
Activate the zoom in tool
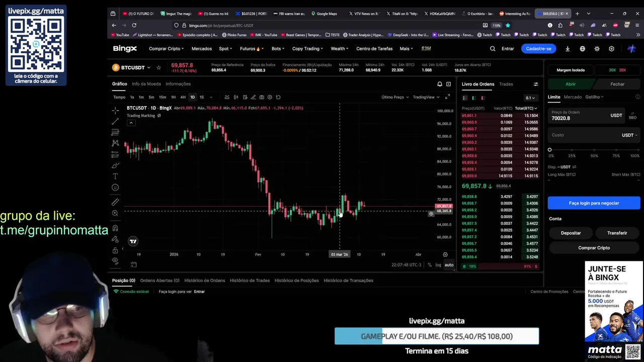[115, 213]
